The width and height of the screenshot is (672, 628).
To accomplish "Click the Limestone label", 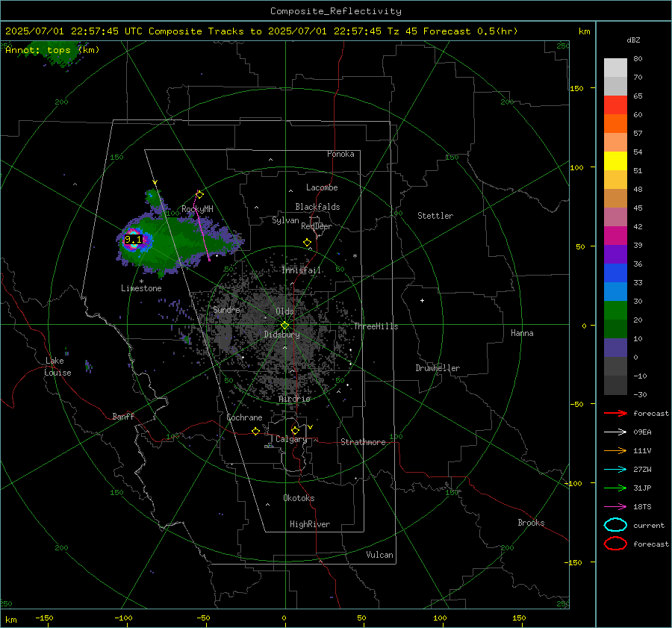I will tap(141, 288).
